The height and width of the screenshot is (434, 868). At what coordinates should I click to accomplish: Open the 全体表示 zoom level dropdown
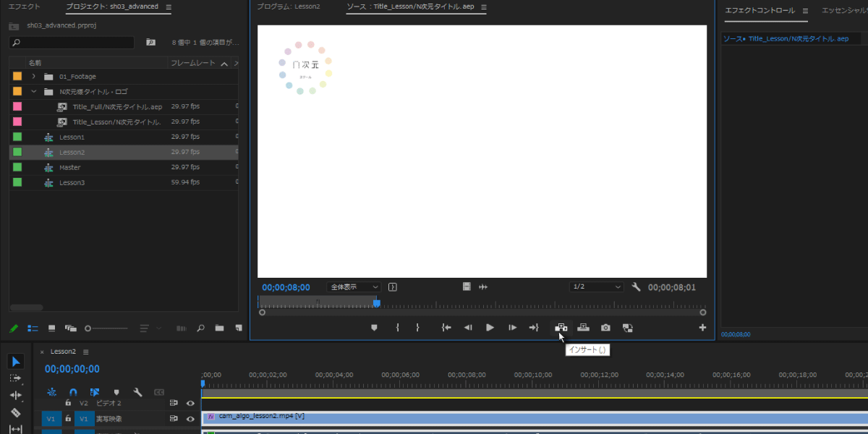354,286
